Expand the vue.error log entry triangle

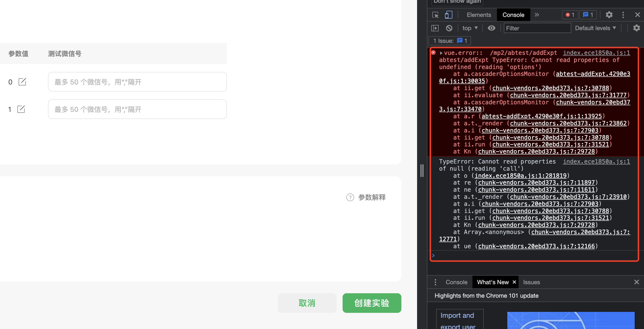coord(441,53)
